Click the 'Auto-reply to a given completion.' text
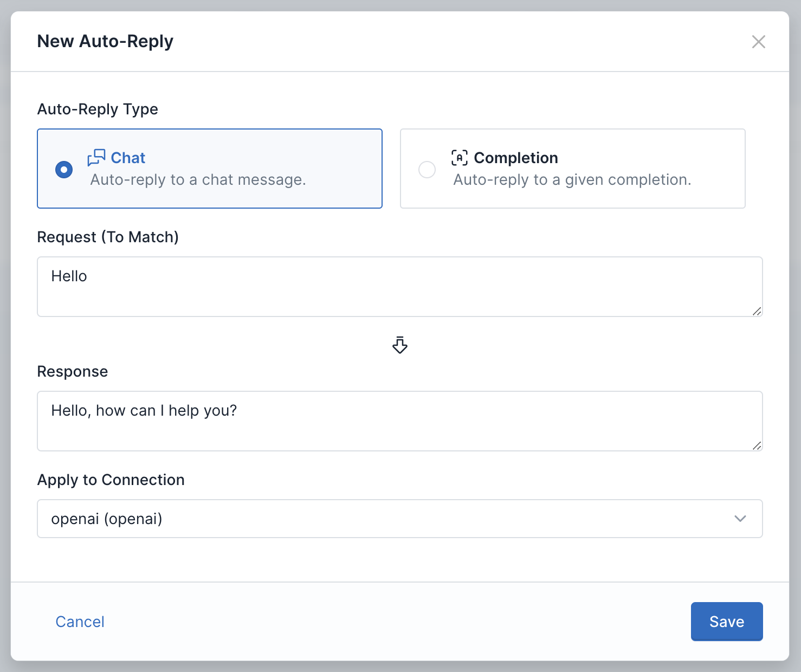Image resolution: width=801 pixels, height=672 pixels. pos(572,180)
